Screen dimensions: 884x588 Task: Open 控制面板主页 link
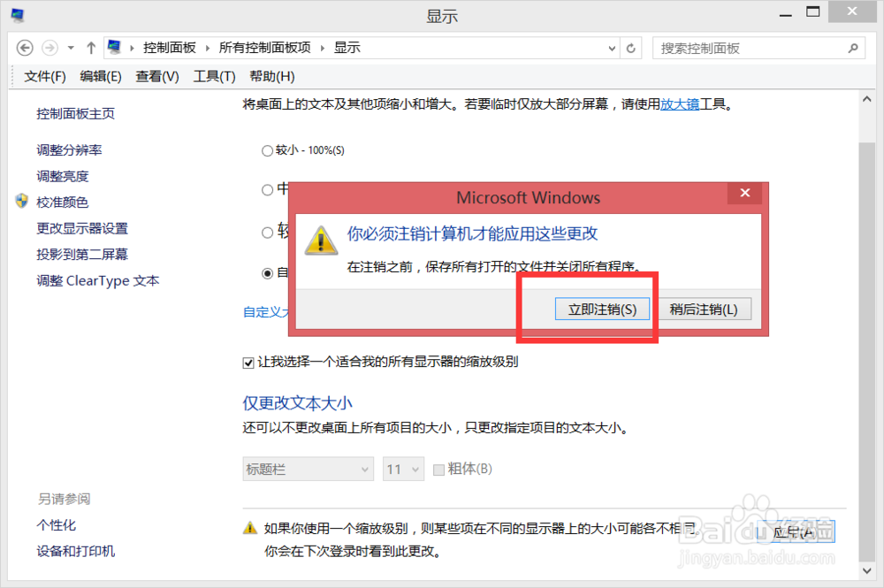tap(75, 114)
